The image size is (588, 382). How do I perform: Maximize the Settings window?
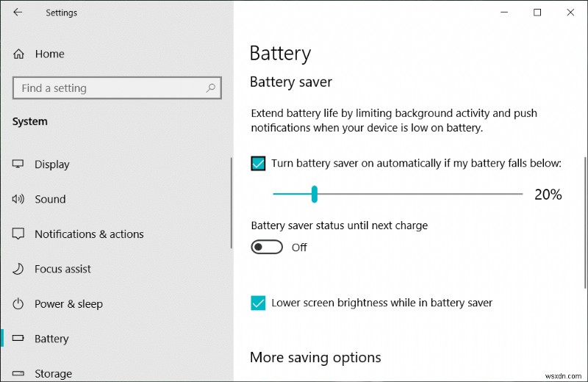click(537, 12)
